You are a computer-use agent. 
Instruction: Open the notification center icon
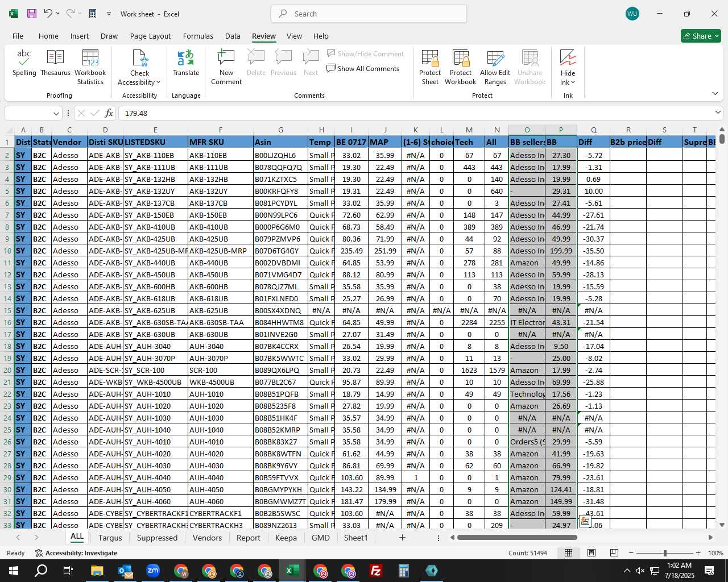[709, 571]
